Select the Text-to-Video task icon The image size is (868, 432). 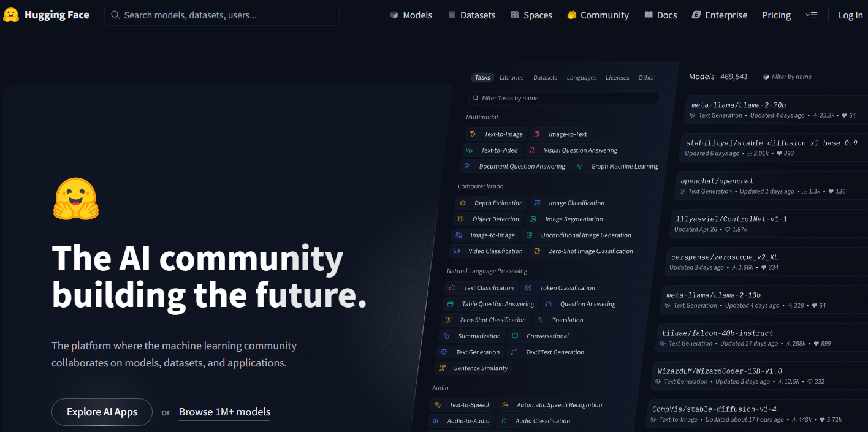470,150
